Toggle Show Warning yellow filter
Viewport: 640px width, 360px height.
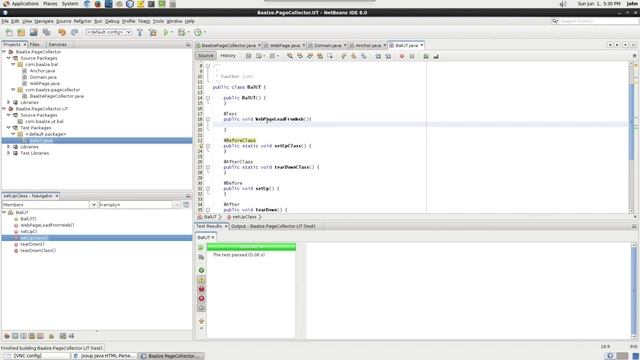[201, 280]
